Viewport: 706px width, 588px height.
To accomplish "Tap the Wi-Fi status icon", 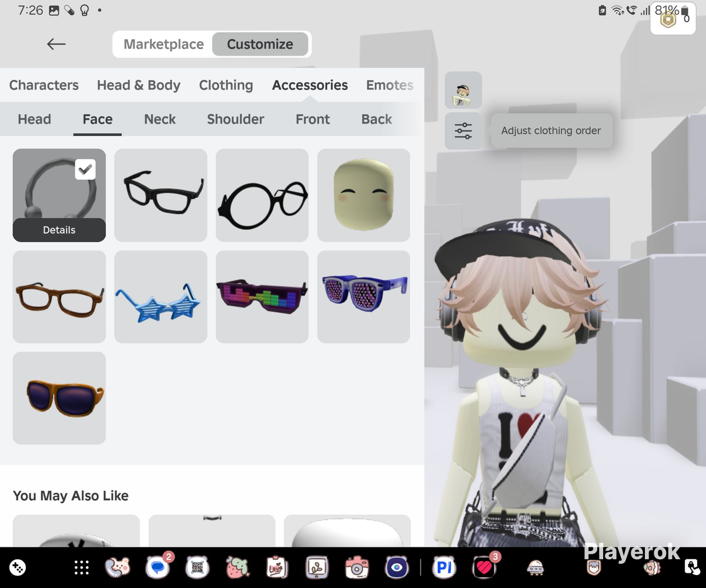I will (617, 10).
